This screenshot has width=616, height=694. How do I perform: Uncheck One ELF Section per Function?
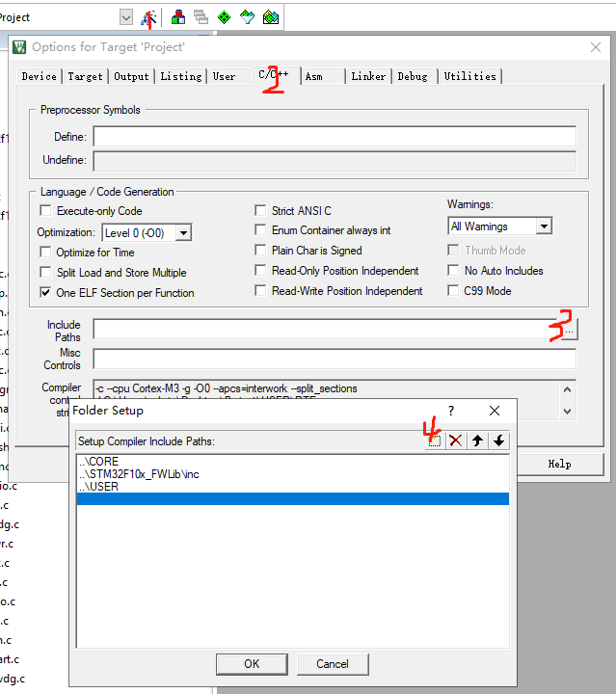coord(45,293)
